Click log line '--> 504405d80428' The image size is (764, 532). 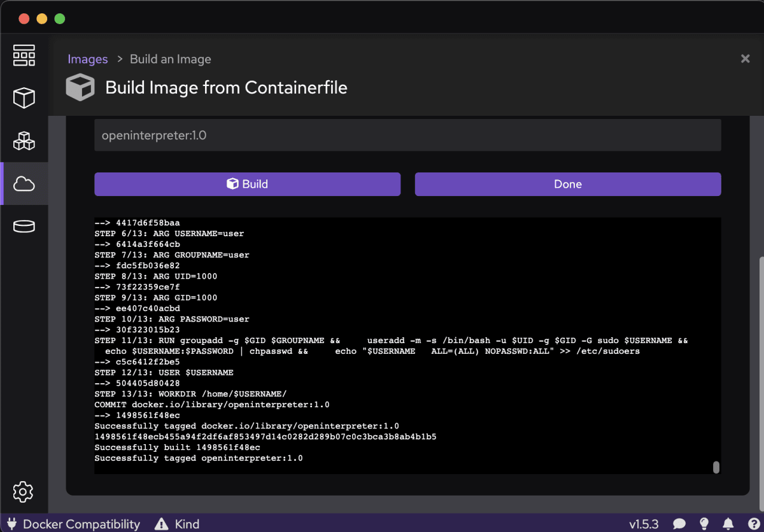[x=138, y=383]
